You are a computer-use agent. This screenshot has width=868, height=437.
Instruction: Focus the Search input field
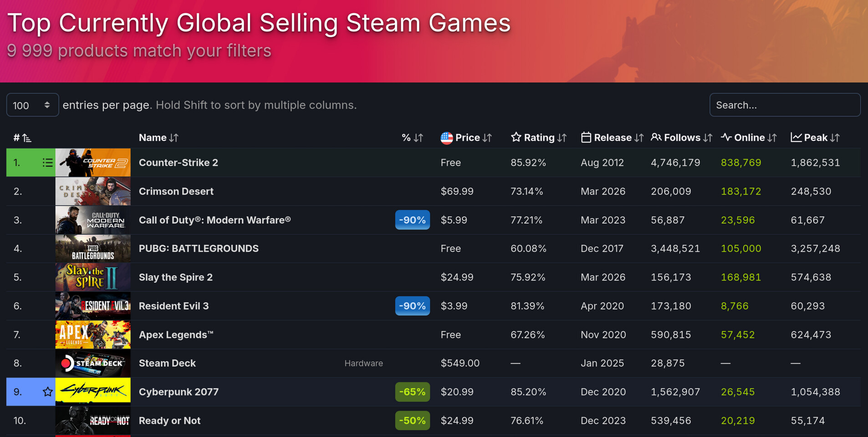pyautogui.click(x=785, y=105)
